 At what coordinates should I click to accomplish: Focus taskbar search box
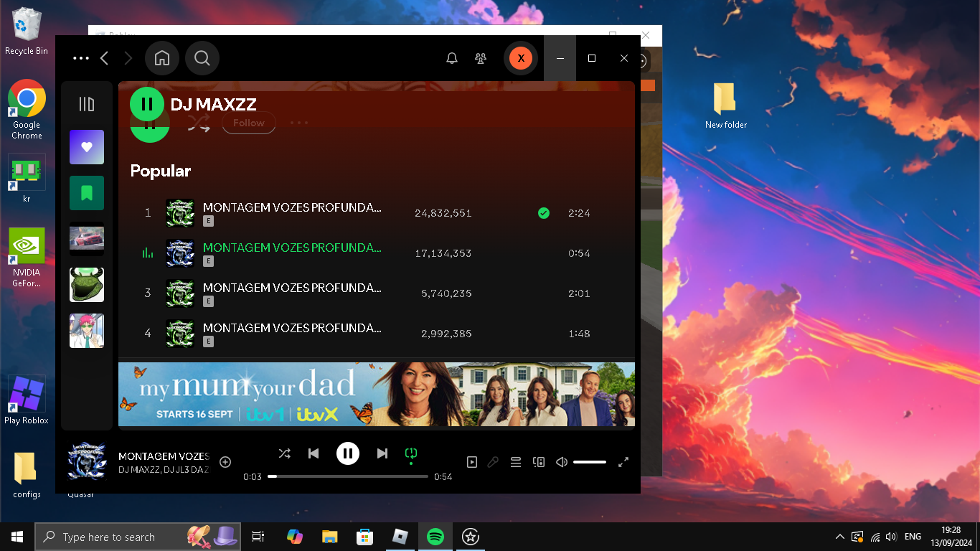pyautogui.click(x=138, y=537)
